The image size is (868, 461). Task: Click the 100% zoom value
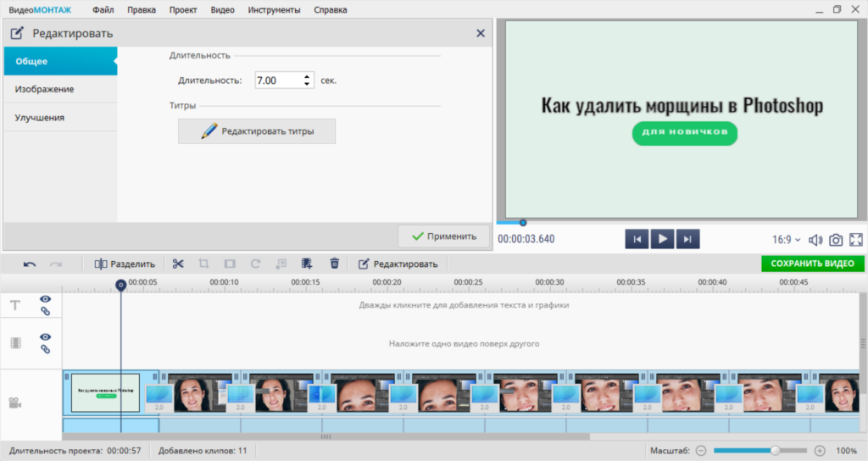click(x=846, y=451)
